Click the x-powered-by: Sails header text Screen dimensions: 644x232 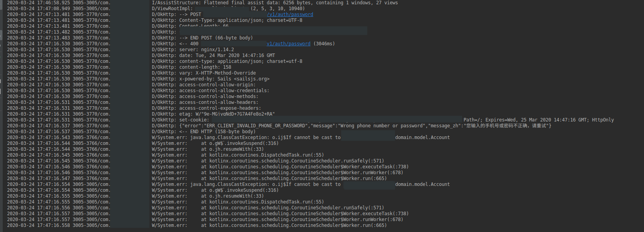tap(224, 79)
